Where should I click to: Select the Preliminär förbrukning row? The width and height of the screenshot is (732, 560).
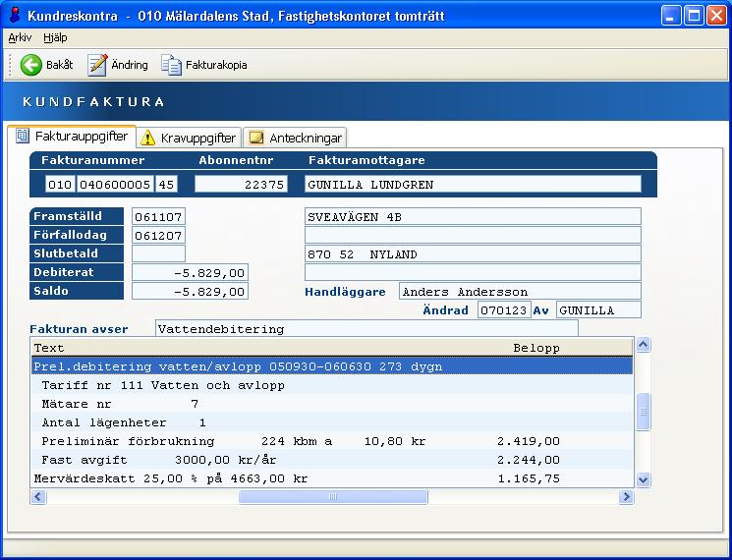(332, 441)
